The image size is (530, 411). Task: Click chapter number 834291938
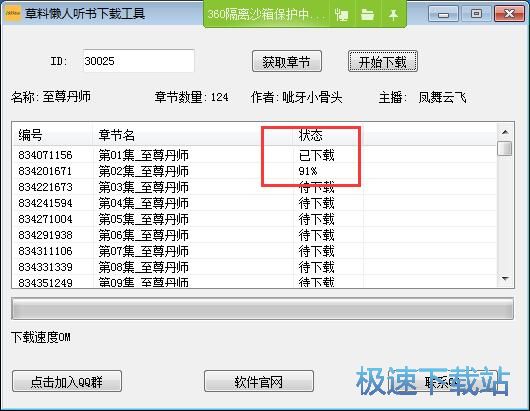[x=45, y=235]
